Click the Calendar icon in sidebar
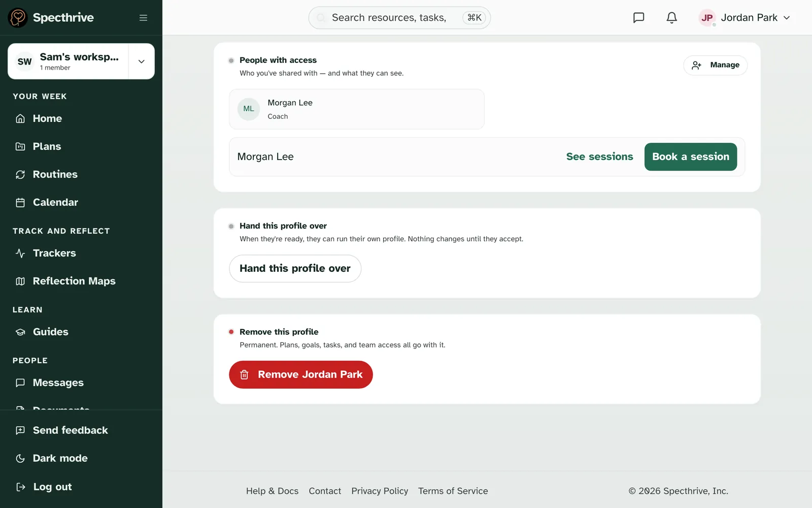 pos(20,202)
